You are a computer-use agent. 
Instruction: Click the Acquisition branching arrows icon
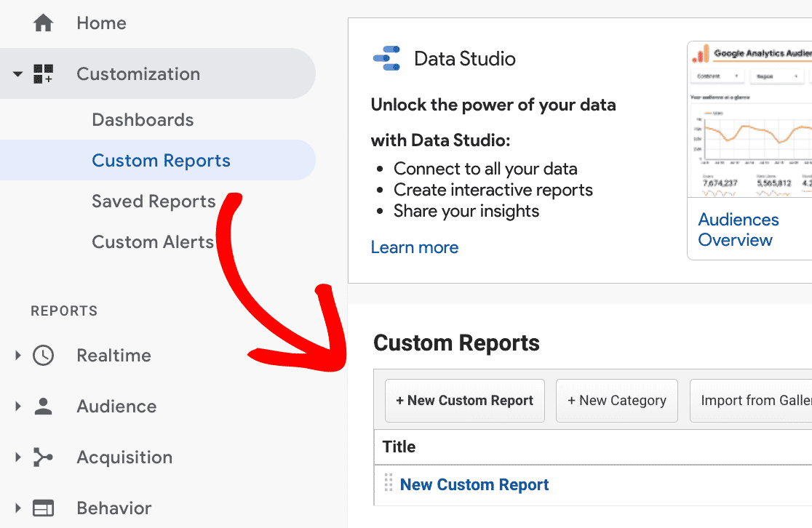pos(43,457)
